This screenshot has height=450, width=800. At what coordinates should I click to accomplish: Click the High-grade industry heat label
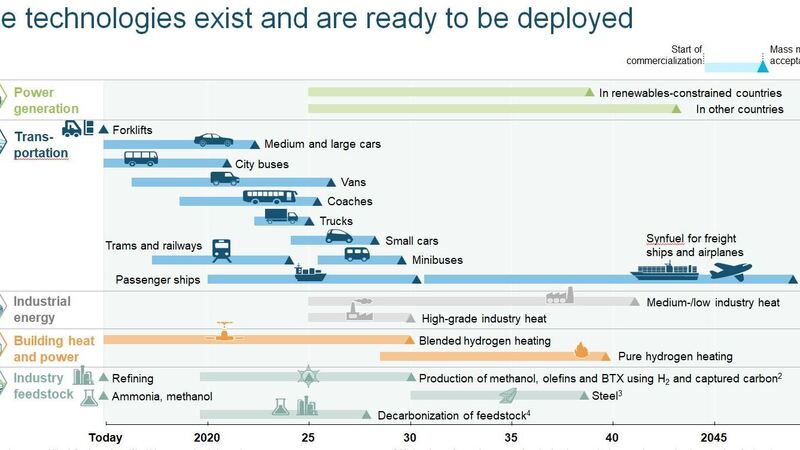pos(484,319)
